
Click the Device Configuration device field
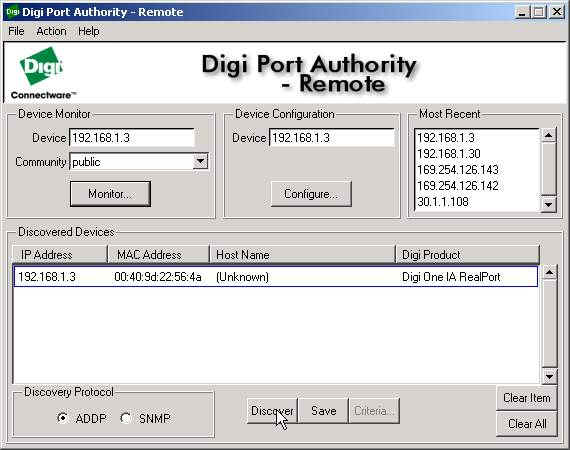(332, 138)
